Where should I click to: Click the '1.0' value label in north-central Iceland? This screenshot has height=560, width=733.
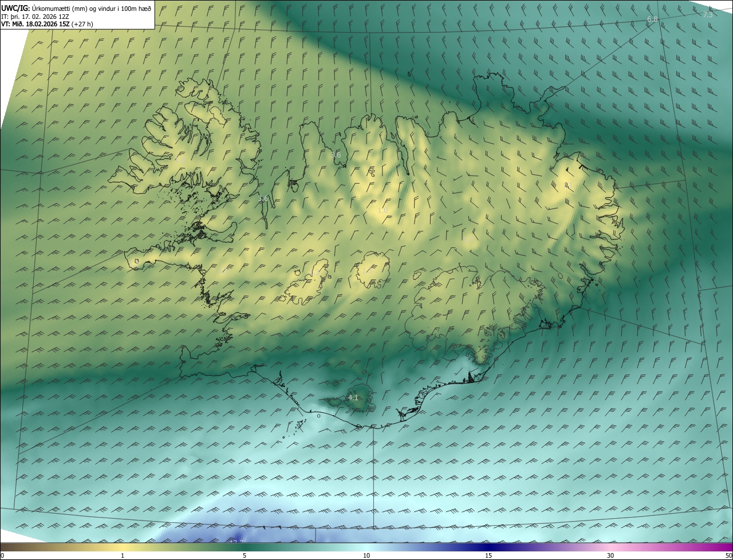(383, 211)
